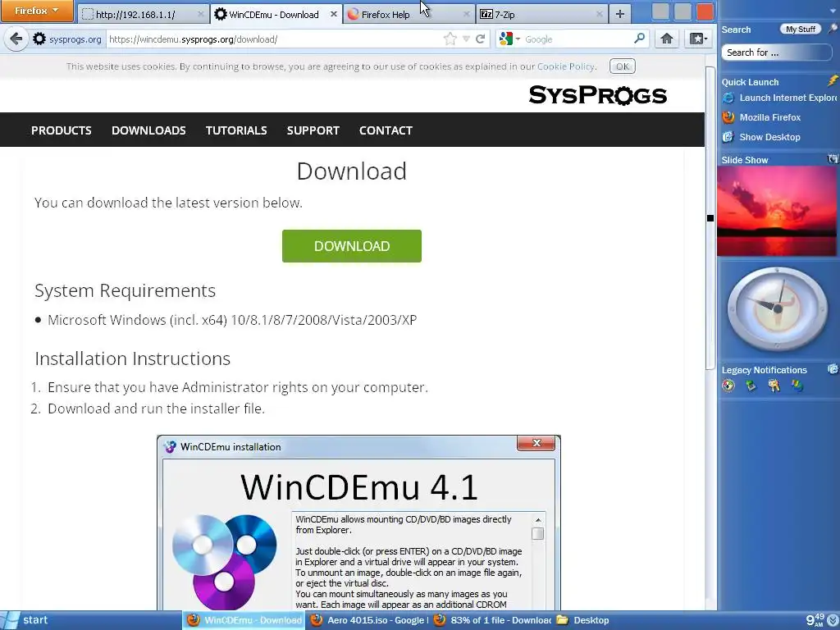Open the Google search engine dropdown
Viewport: 840px width, 630px height.
(509, 39)
